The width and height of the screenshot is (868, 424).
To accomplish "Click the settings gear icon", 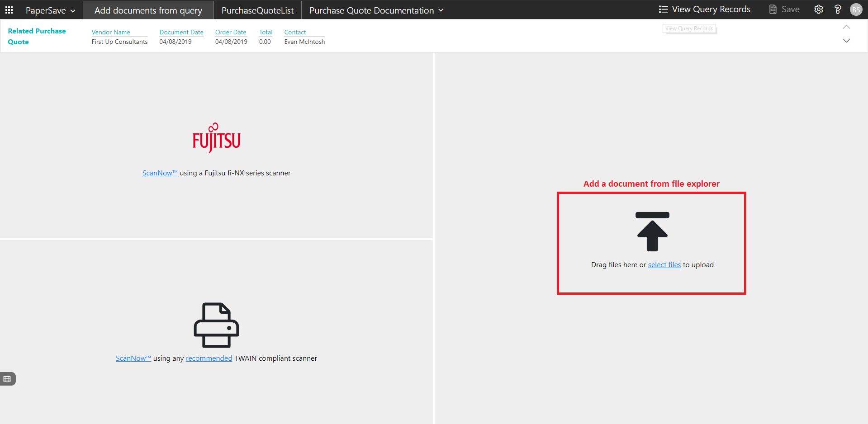I will 818,9.
